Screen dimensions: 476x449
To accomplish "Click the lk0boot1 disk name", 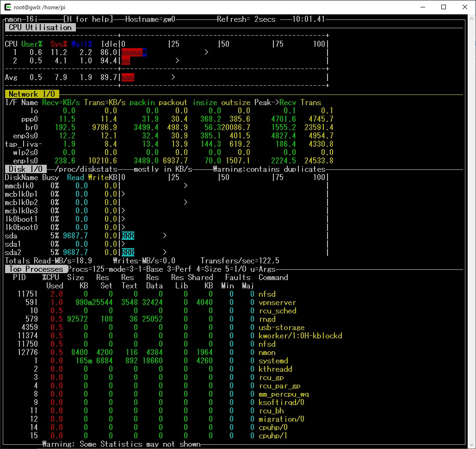I will (x=21, y=219).
